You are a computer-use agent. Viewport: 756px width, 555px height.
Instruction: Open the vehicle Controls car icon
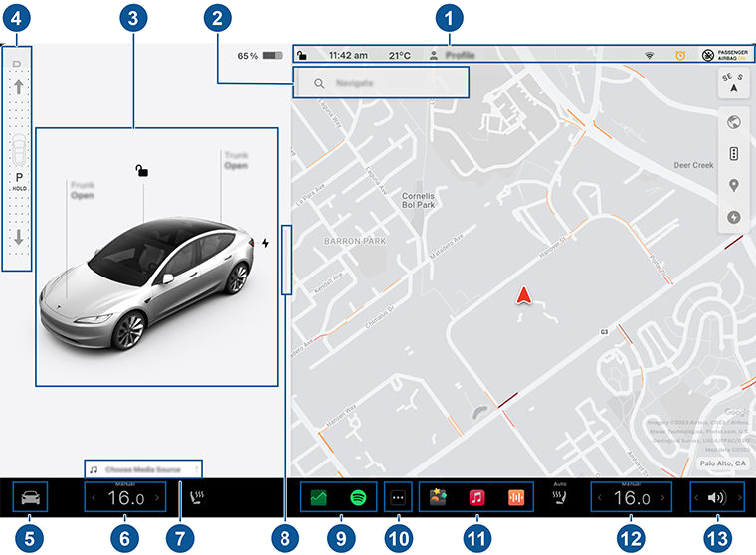[x=30, y=497]
